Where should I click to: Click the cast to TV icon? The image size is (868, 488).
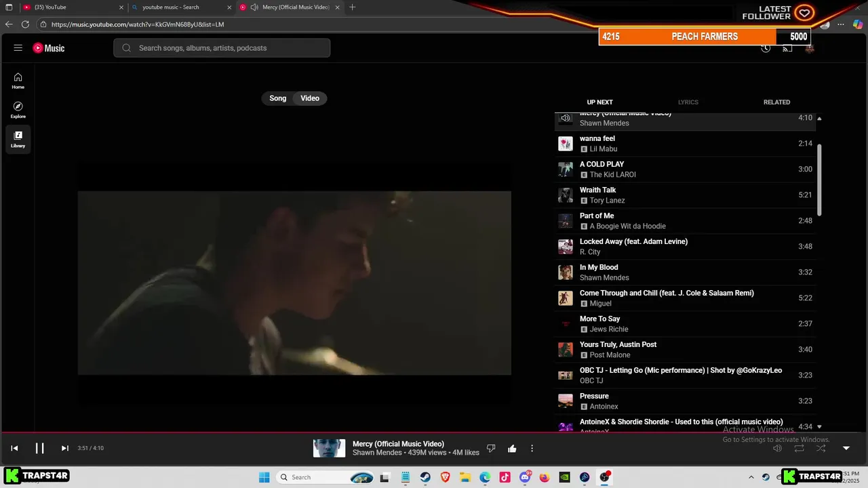click(787, 48)
